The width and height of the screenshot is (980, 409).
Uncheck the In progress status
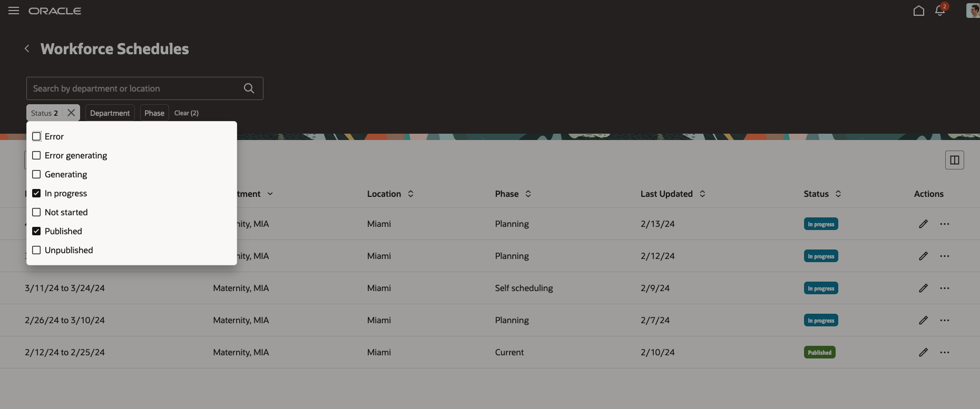coord(36,193)
